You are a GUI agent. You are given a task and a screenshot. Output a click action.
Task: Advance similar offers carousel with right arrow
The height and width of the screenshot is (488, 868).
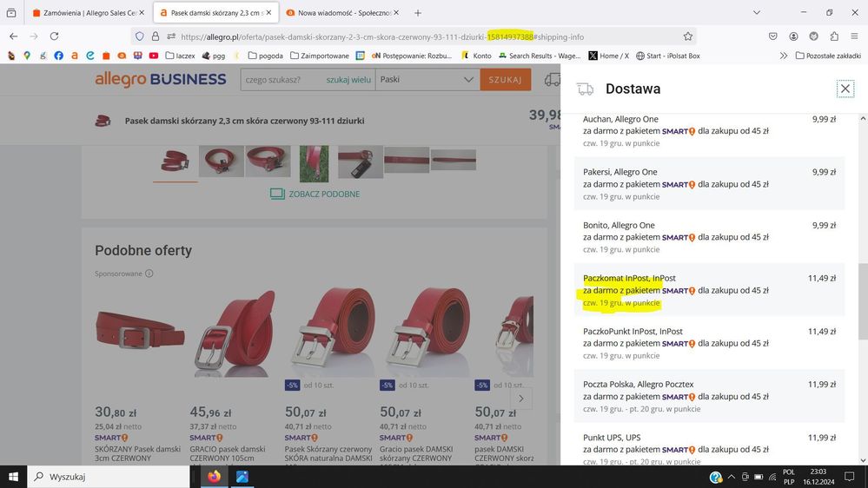pyautogui.click(x=521, y=399)
